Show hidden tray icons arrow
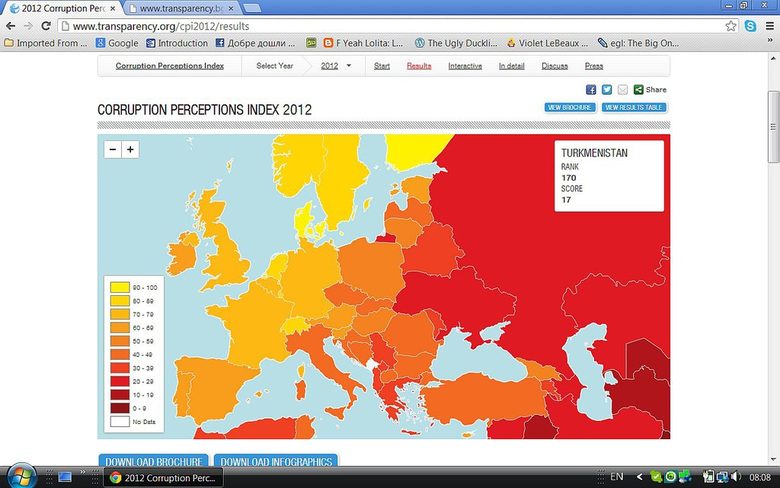This screenshot has width=780, height=488. click(639, 477)
